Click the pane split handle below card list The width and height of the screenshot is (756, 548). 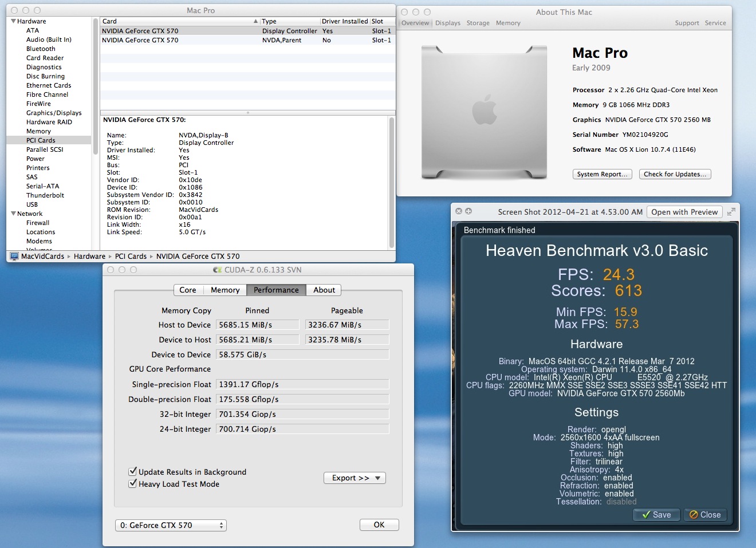[247, 113]
